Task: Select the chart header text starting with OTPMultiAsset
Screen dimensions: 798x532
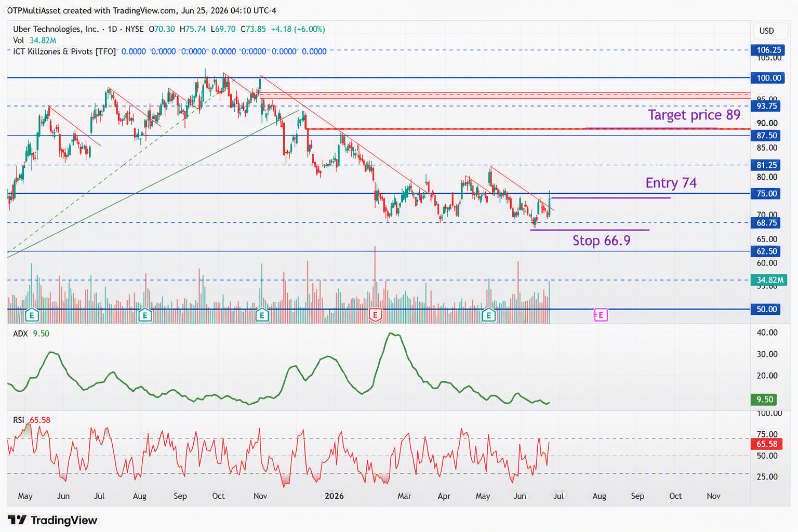Action: click(x=141, y=10)
